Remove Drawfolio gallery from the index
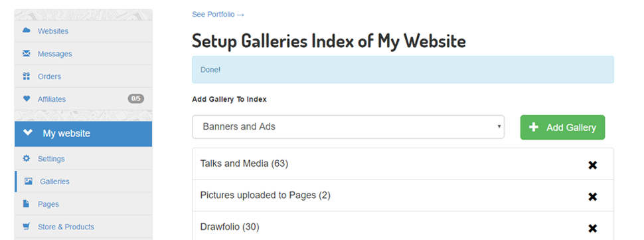 tap(592, 229)
